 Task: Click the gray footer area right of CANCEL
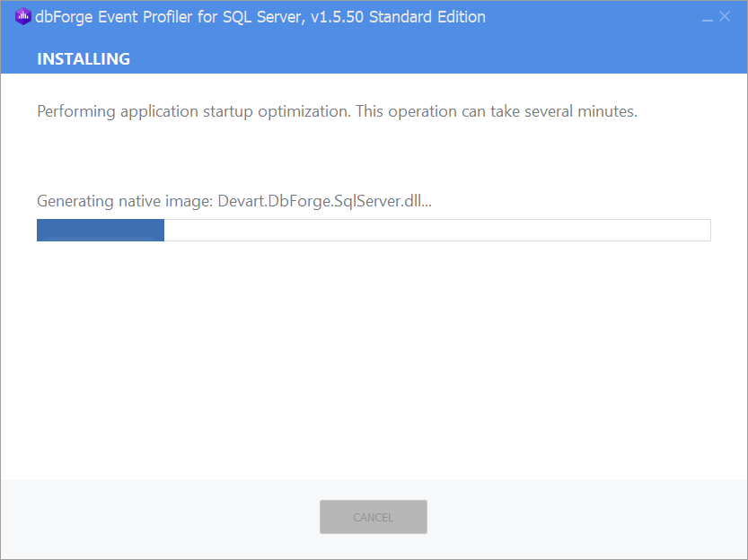tap(586, 517)
